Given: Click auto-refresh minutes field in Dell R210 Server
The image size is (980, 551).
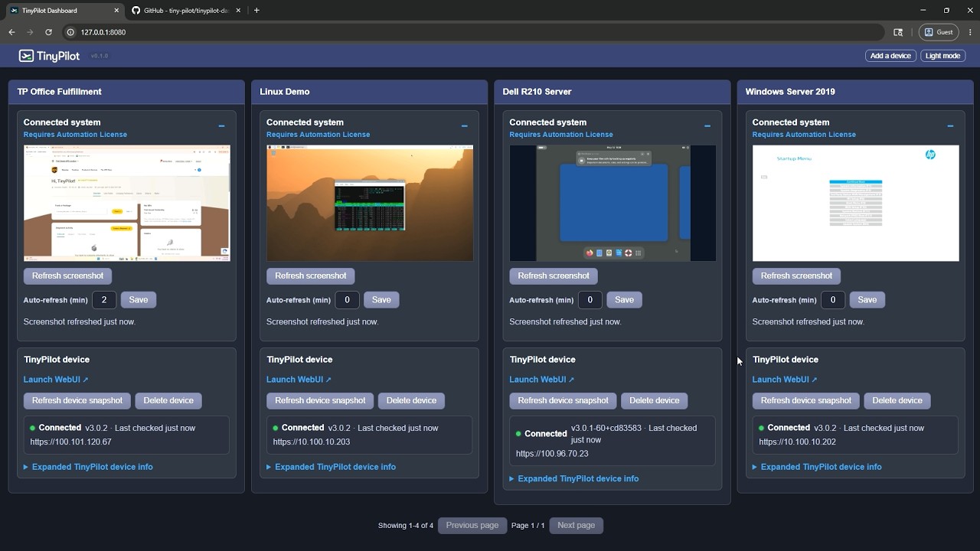Looking at the screenshot, I should click(590, 300).
